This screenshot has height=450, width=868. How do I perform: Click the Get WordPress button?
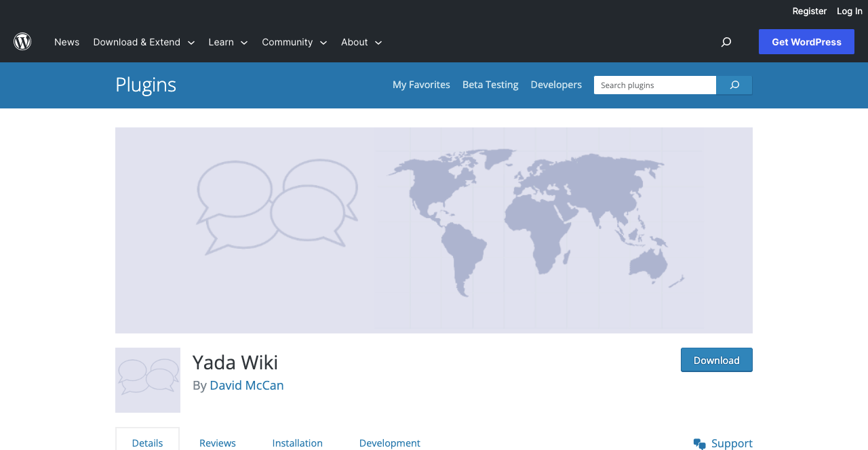pyautogui.click(x=806, y=42)
